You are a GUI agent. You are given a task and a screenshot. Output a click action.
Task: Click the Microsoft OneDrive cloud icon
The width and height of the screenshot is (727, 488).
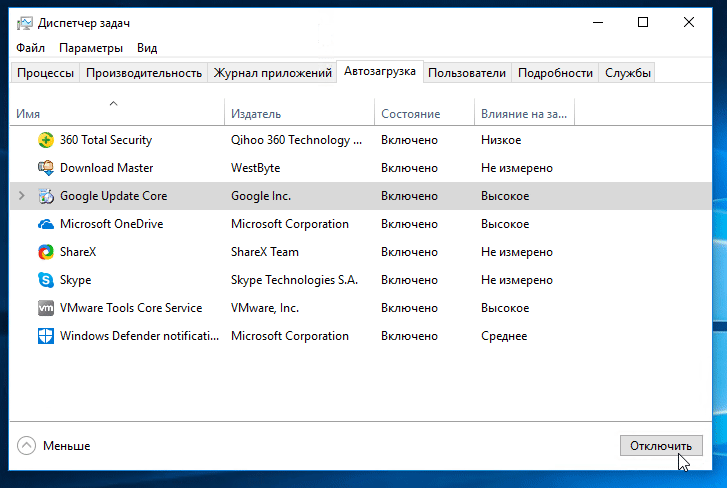tap(45, 224)
